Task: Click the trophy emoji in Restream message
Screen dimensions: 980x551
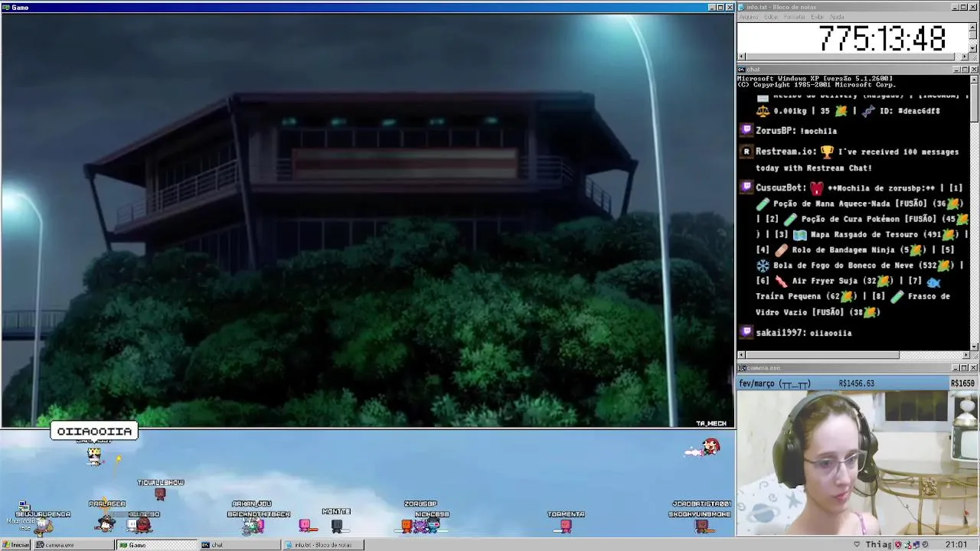Action: (x=827, y=152)
